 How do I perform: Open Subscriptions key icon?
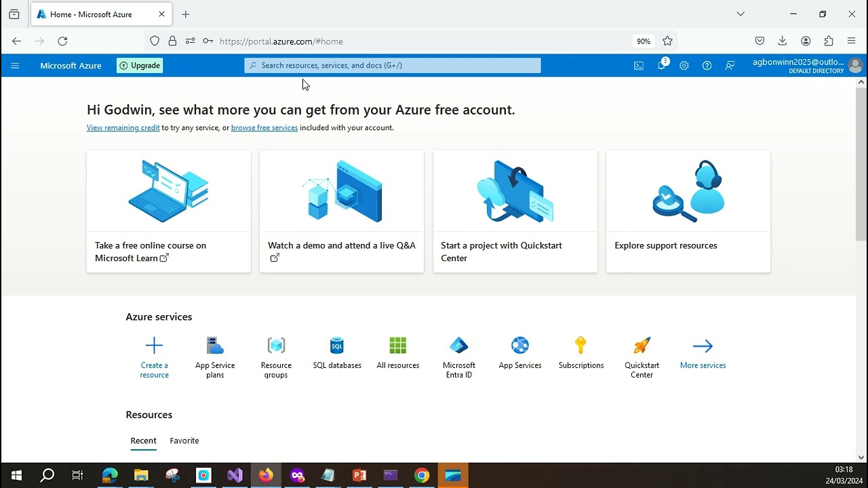coord(581,346)
